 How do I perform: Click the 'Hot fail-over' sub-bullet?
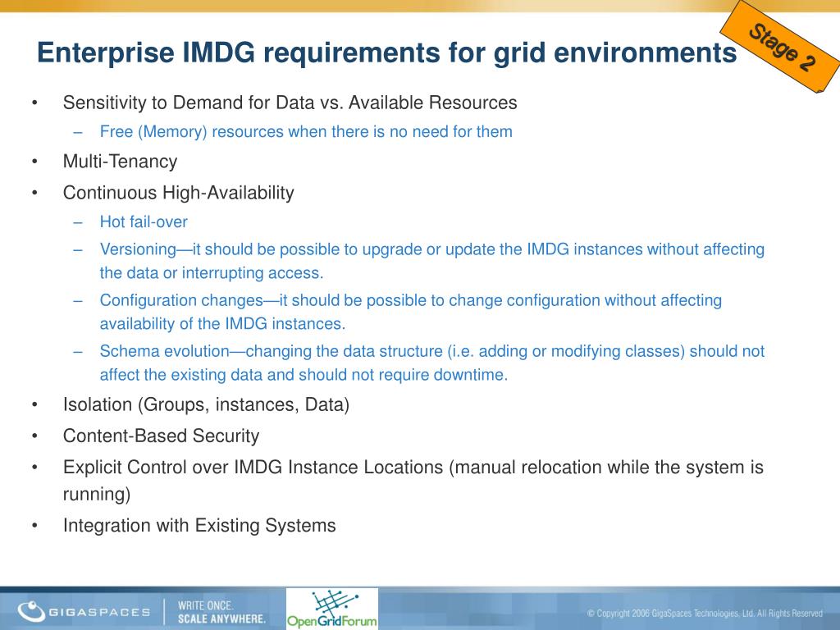pos(144,221)
